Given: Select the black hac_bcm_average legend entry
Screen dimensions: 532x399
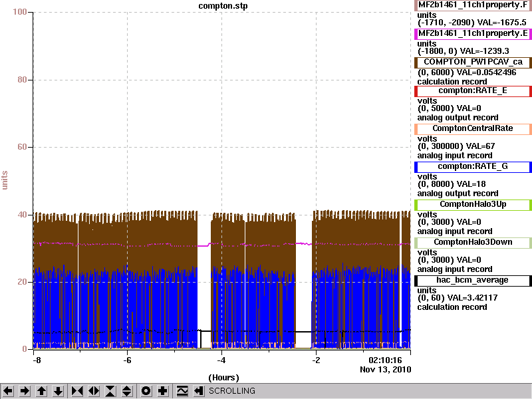Looking at the screenshot, I should click(x=473, y=281).
